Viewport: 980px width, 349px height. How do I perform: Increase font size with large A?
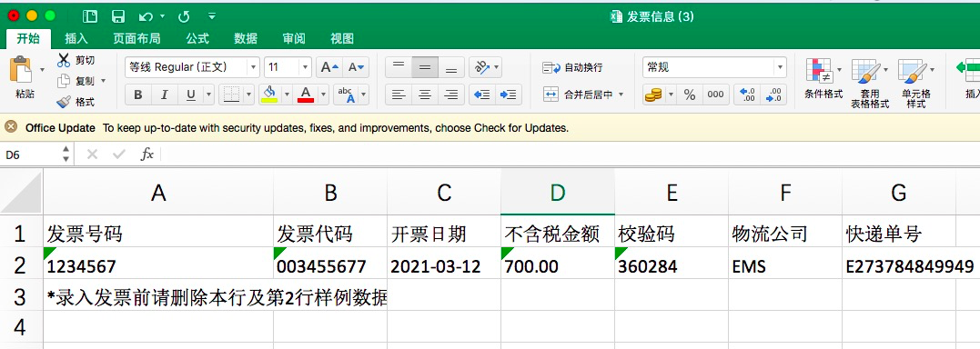(328, 67)
